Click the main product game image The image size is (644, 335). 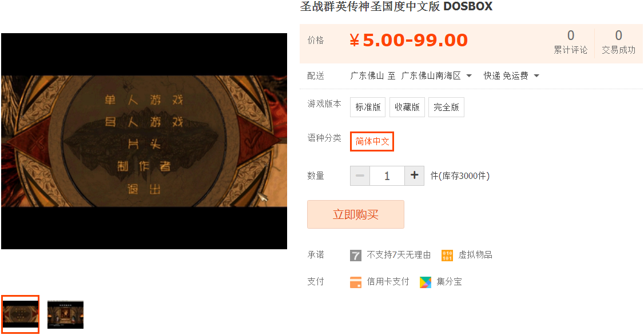point(144,141)
